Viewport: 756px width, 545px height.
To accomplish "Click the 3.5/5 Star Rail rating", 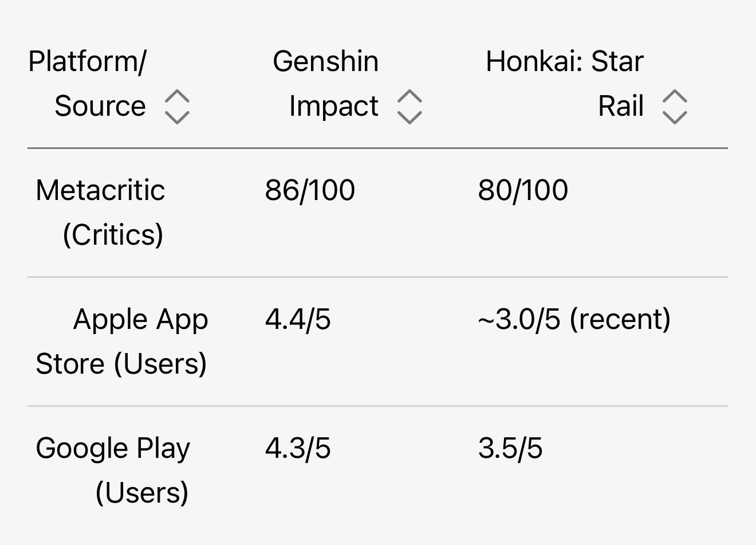I will coord(510,448).
